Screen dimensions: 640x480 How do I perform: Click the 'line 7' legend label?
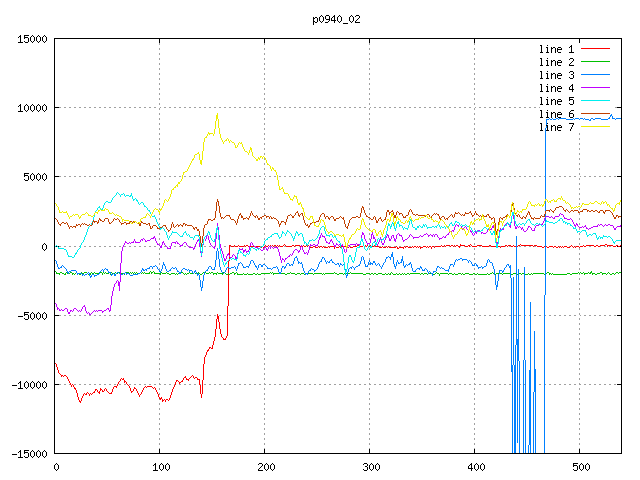coord(557,127)
